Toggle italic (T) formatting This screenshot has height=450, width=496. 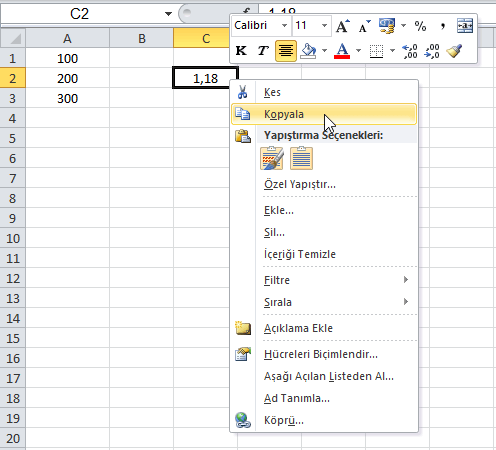pyautogui.click(x=263, y=51)
